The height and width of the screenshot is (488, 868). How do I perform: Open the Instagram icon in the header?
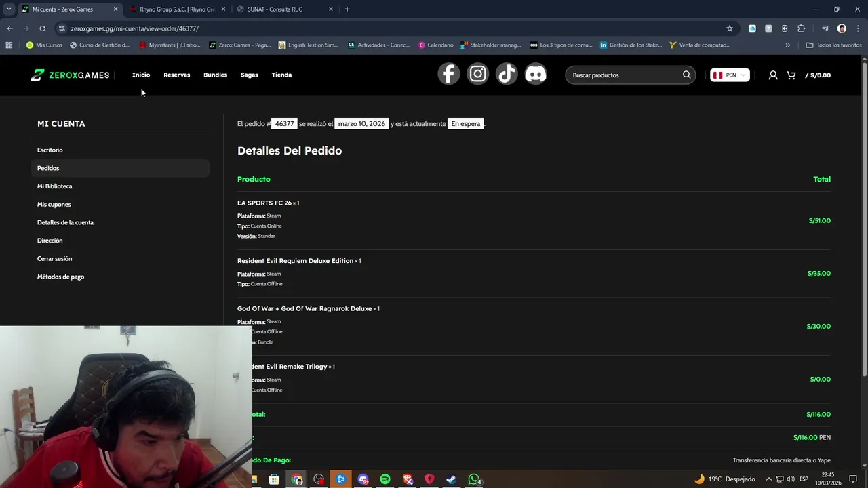point(477,74)
